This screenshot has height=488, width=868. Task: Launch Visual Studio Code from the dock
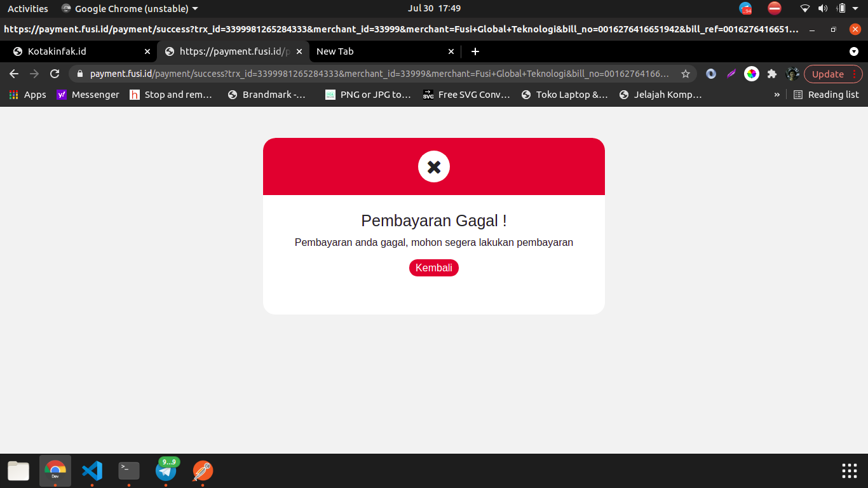pyautogui.click(x=92, y=471)
